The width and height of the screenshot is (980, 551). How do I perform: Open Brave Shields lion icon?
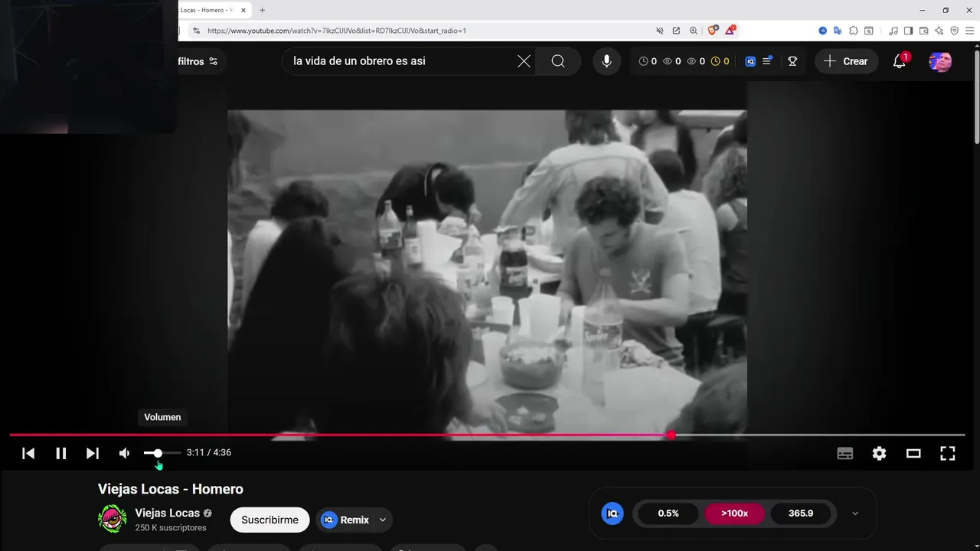(713, 31)
